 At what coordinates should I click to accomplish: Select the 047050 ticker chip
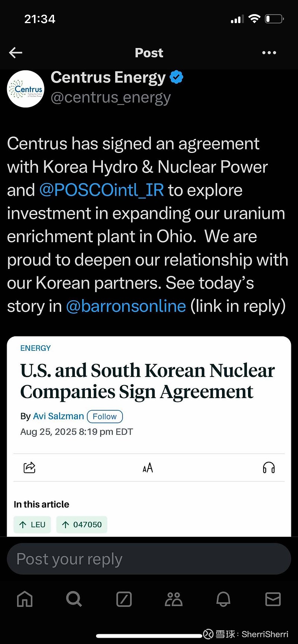coord(82,525)
